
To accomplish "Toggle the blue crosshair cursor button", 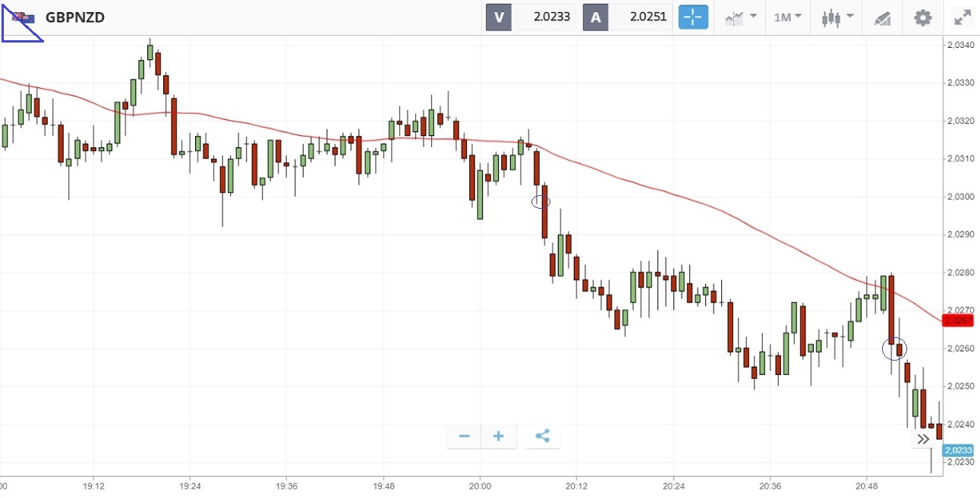I will [693, 17].
